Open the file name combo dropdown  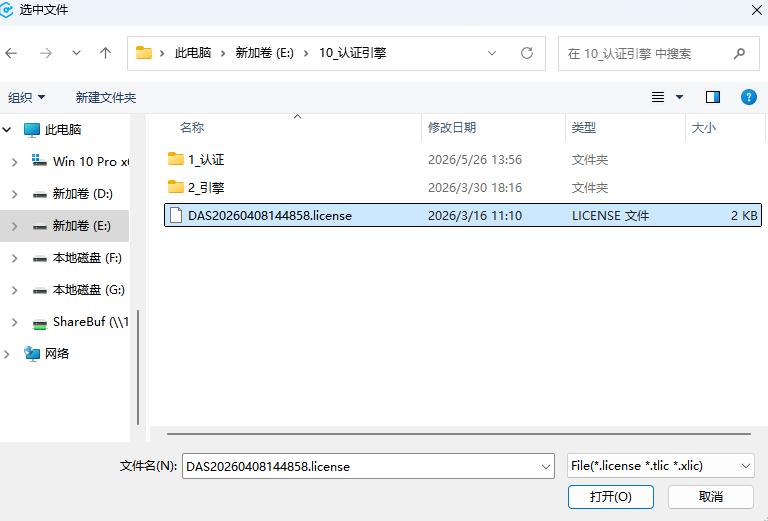tap(546, 467)
